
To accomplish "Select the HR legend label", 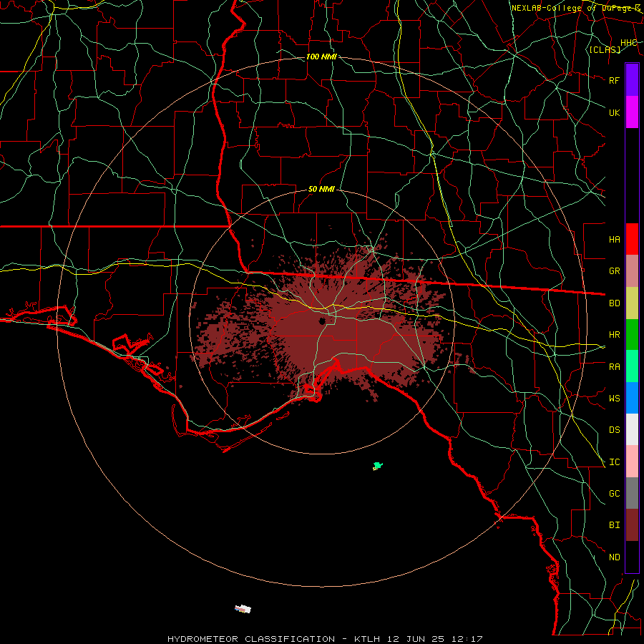I will tap(614, 335).
